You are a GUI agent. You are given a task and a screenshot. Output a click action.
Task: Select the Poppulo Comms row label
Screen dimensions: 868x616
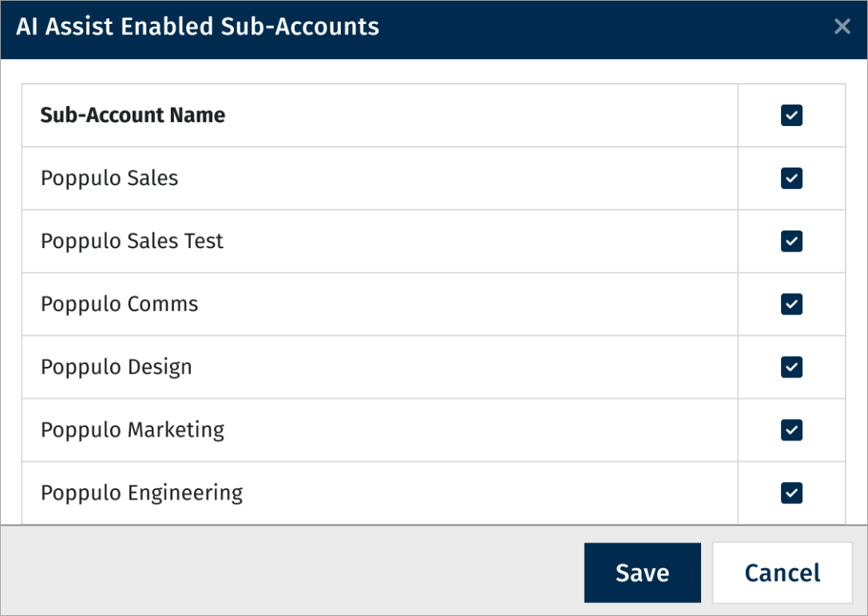(x=119, y=304)
